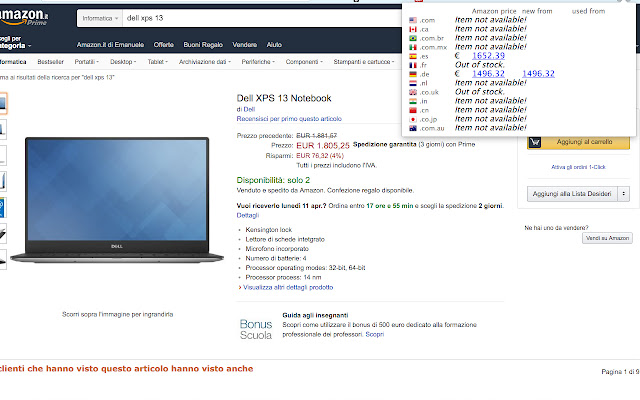Select 'Disponibilità: solo 2' text

273,180
